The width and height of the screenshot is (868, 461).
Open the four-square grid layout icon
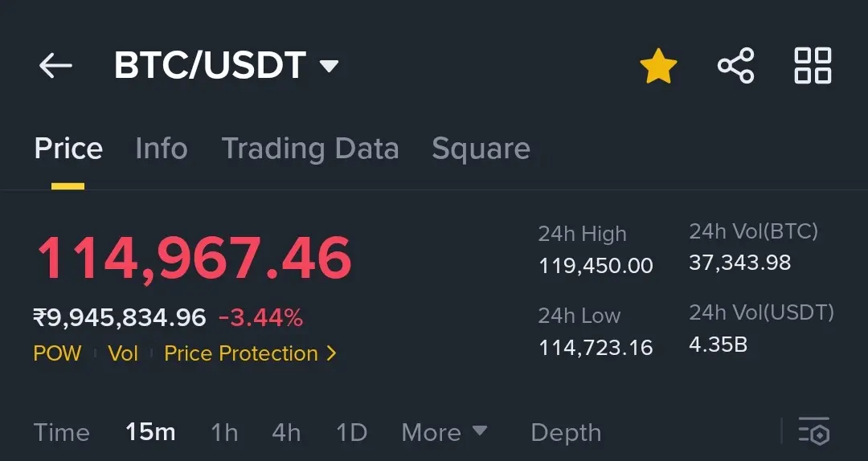click(x=813, y=65)
